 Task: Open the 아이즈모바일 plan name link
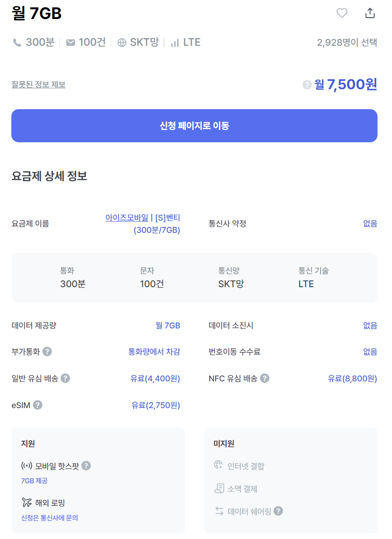coord(143,224)
